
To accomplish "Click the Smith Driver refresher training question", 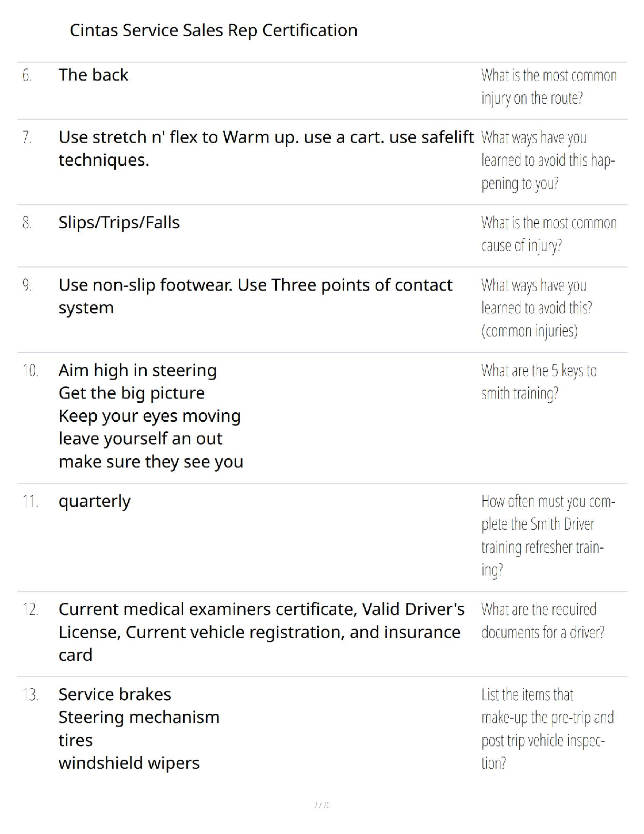I will (548, 535).
